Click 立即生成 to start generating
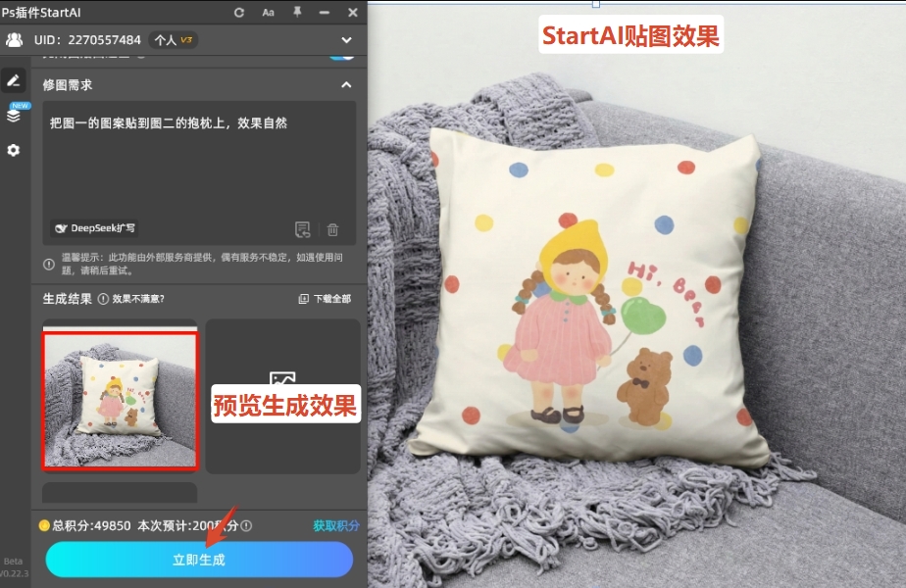Viewport: 906px width, 588px height. coord(198,560)
